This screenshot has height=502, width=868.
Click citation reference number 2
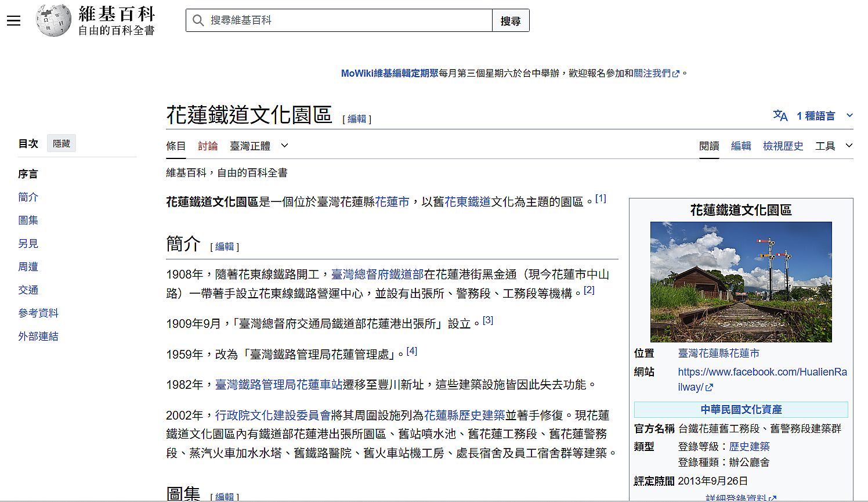(589, 290)
